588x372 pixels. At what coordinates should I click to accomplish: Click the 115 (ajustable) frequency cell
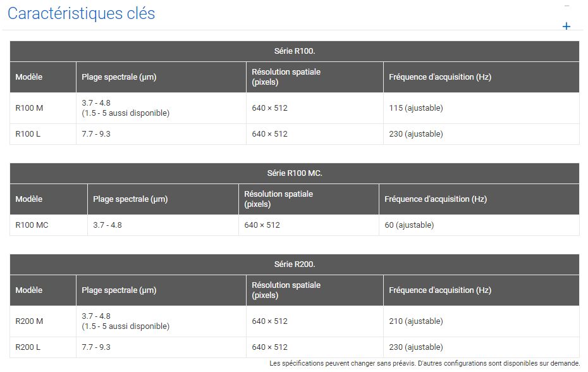tap(415, 108)
